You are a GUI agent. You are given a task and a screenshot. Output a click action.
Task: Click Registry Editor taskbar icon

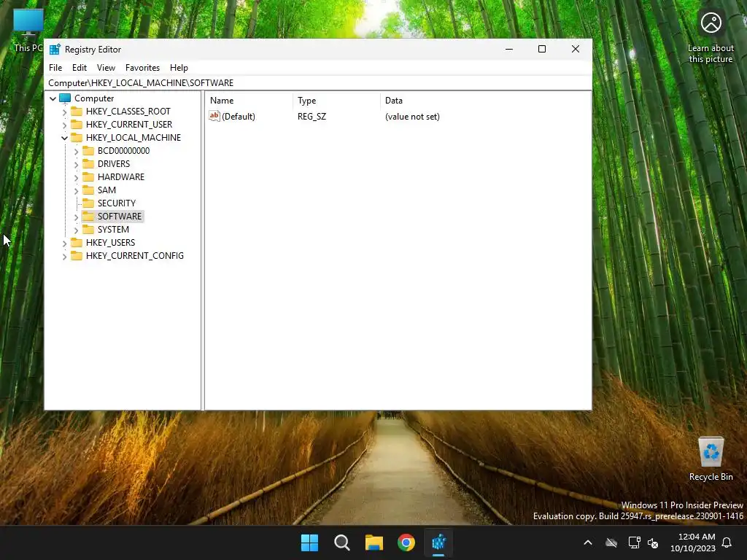coord(438,542)
